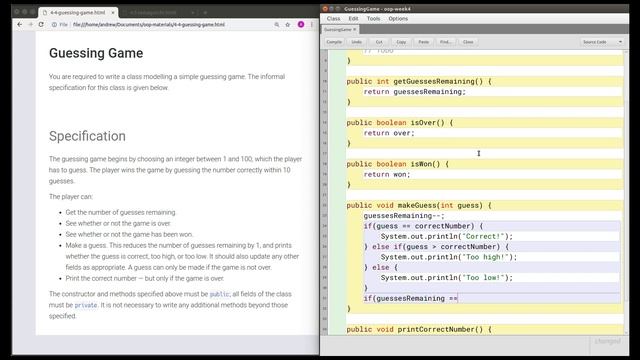This screenshot has height=360, width=640.
Task: Click 'public int getGuessesRemaining() {' line
Action: 419,81
